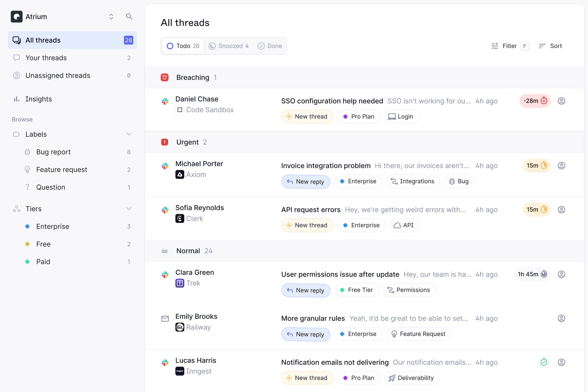Click the 1h 45m SLA timer
Screen dimensions: 588x392
pos(532,274)
